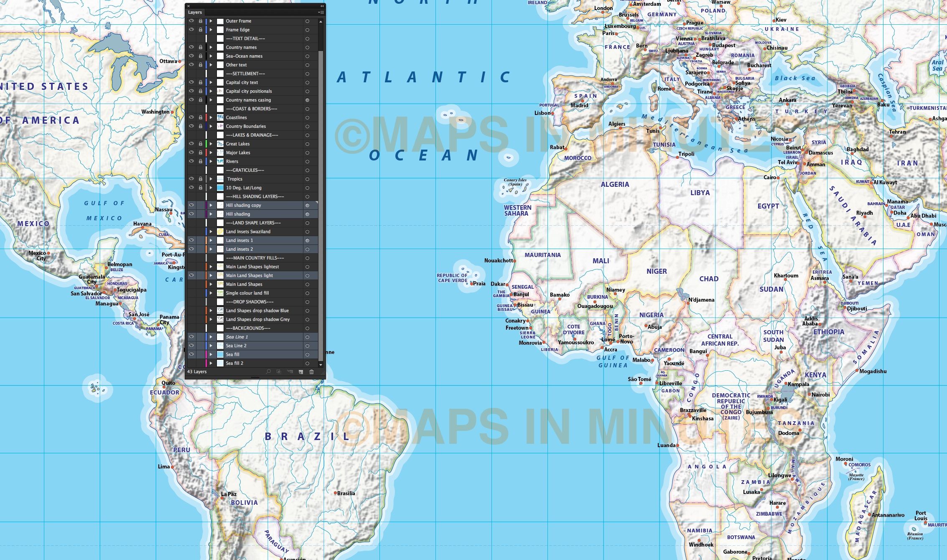The width and height of the screenshot is (947, 560).
Task: Select Land Shapes drop shadow Grey layer name
Action: coord(258,319)
